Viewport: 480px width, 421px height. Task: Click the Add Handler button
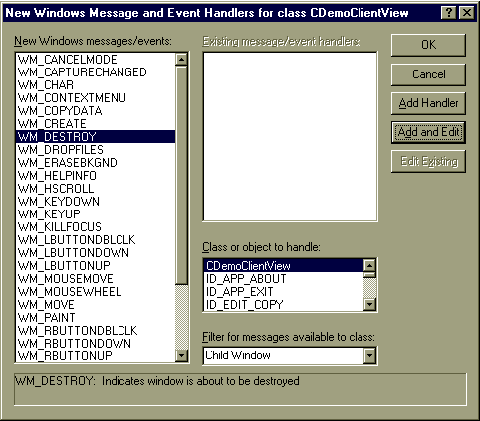(x=428, y=103)
